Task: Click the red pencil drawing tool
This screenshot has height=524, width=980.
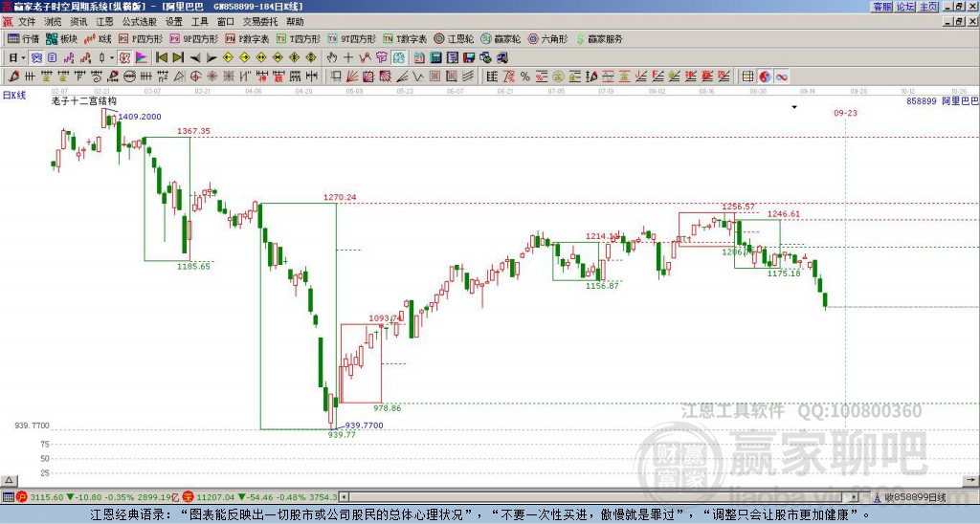Action: pos(13,76)
